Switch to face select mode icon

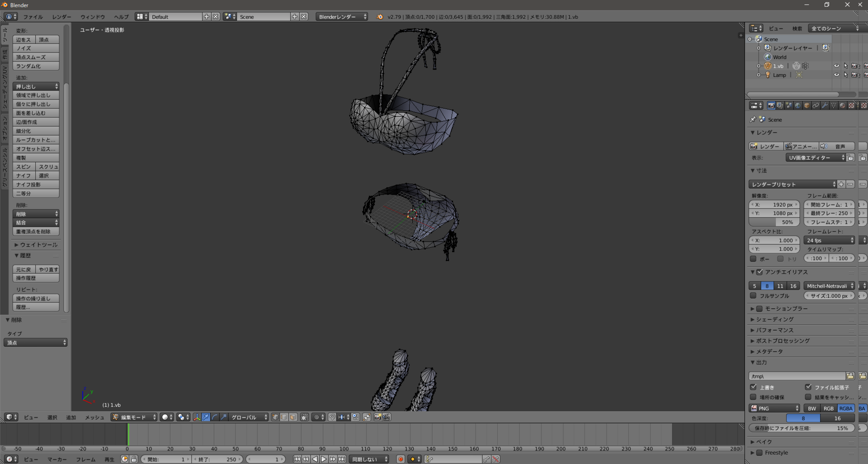click(293, 417)
